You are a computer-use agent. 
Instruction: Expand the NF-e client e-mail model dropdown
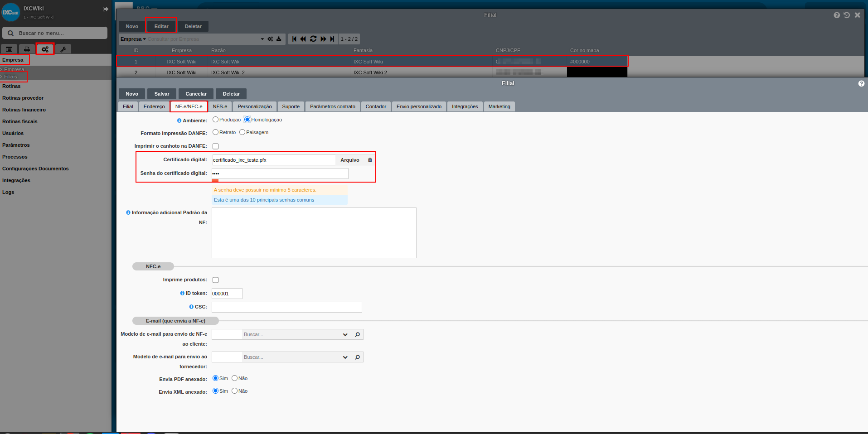click(345, 334)
